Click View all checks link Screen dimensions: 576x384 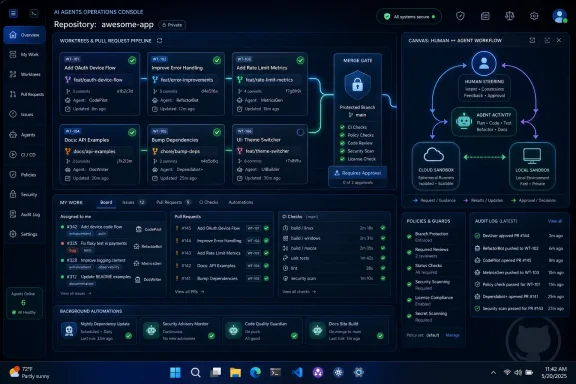coord(299,291)
